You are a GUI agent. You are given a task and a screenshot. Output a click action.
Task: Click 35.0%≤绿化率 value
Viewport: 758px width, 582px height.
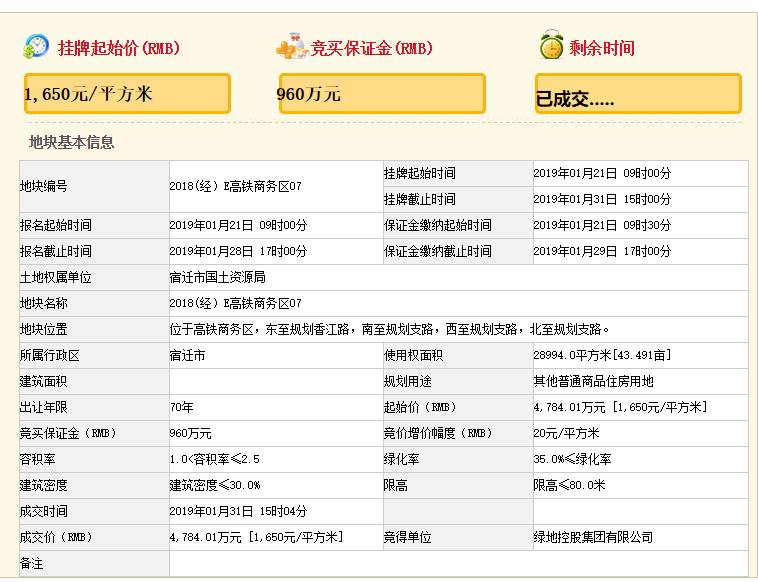[x=572, y=460]
